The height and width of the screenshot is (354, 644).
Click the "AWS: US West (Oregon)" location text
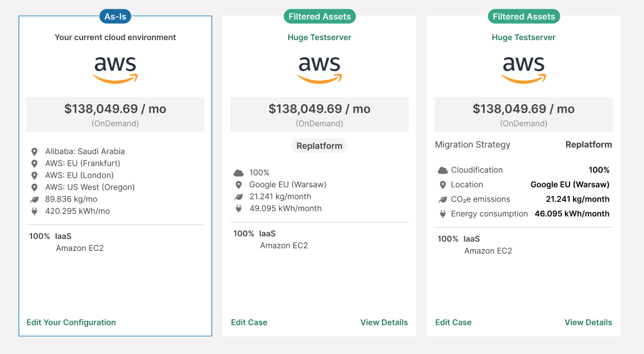pyautogui.click(x=90, y=187)
